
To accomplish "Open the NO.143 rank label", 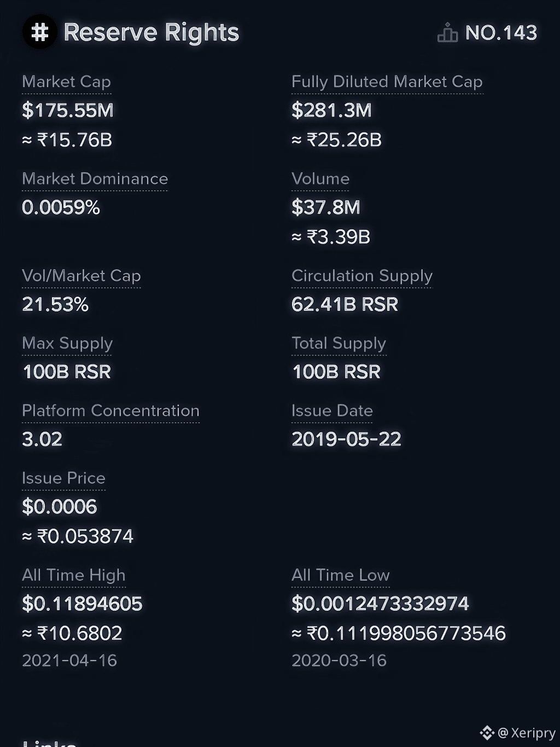I will tap(501, 33).
